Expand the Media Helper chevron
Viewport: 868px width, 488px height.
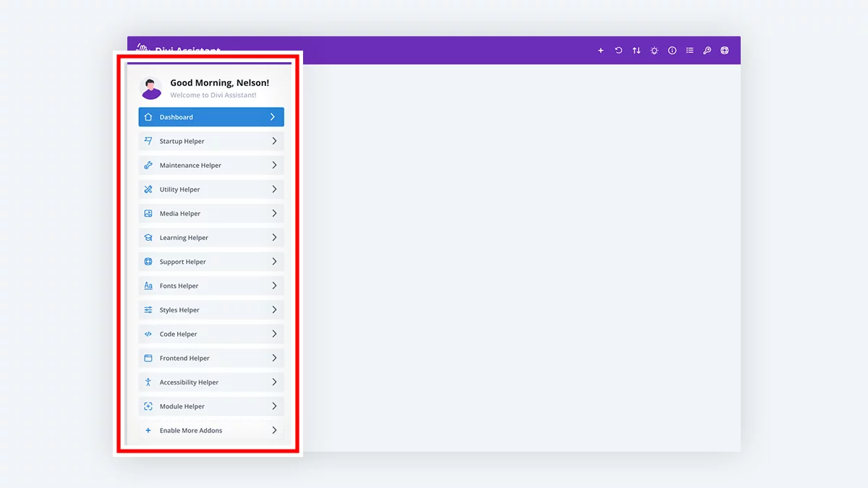(x=274, y=213)
